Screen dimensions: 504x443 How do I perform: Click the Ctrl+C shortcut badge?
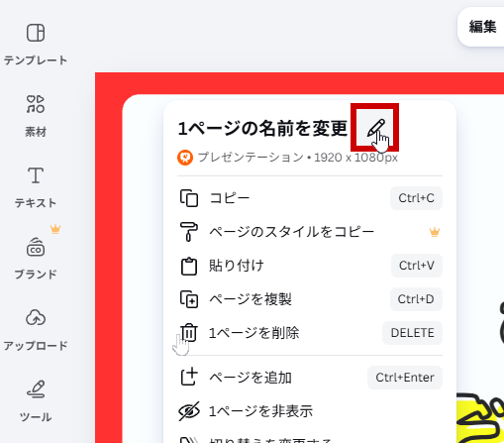click(x=416, y=198)
